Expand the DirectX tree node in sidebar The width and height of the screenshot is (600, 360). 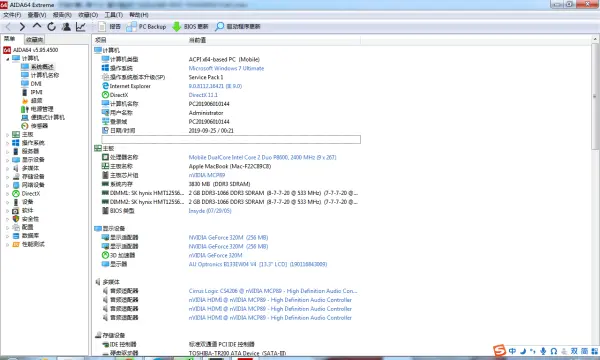7,194
